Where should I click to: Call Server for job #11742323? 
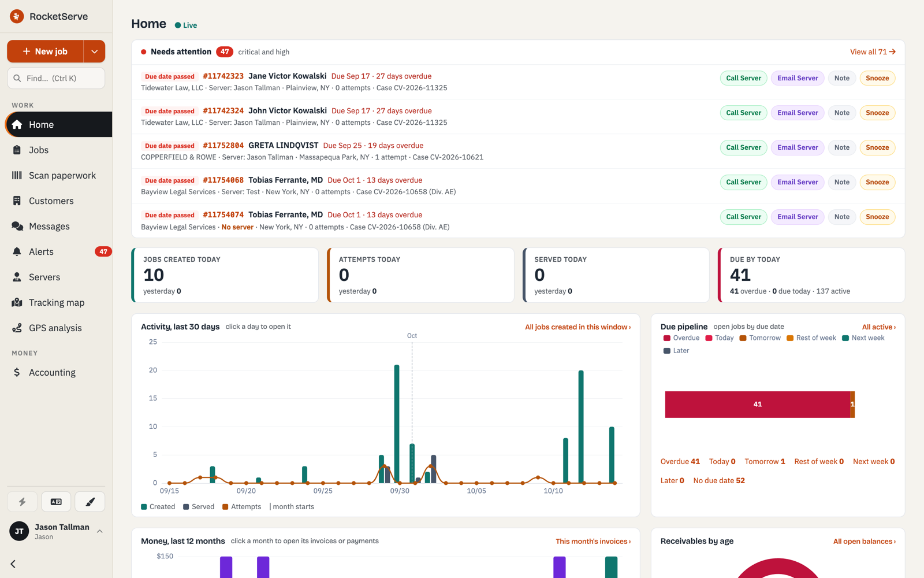[743, 78]
